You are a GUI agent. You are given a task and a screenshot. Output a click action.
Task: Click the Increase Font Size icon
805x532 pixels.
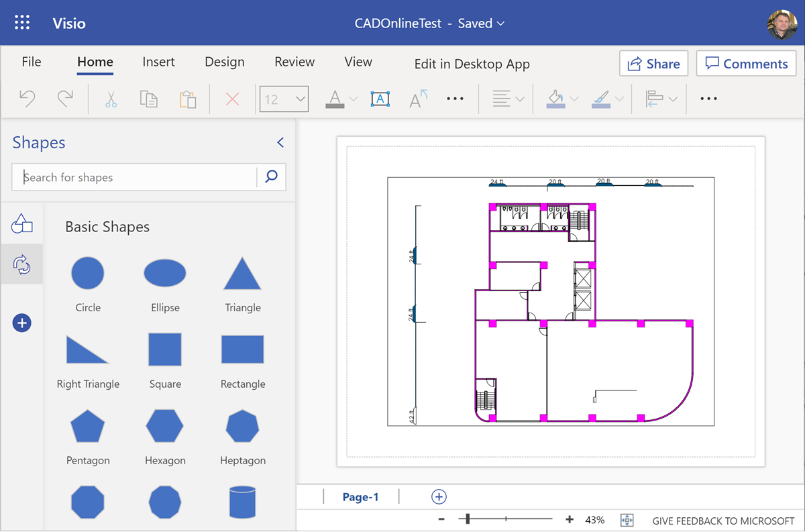[419, 99]
